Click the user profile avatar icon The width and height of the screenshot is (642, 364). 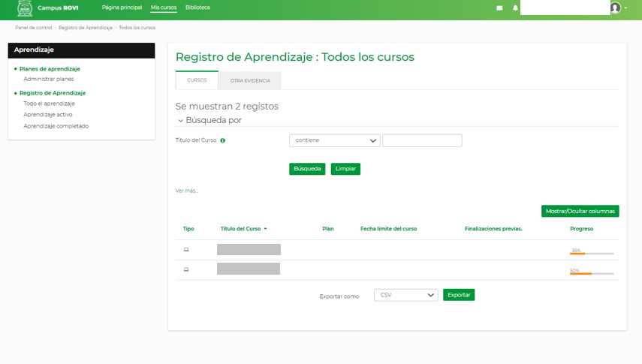[x=616, y=8]
